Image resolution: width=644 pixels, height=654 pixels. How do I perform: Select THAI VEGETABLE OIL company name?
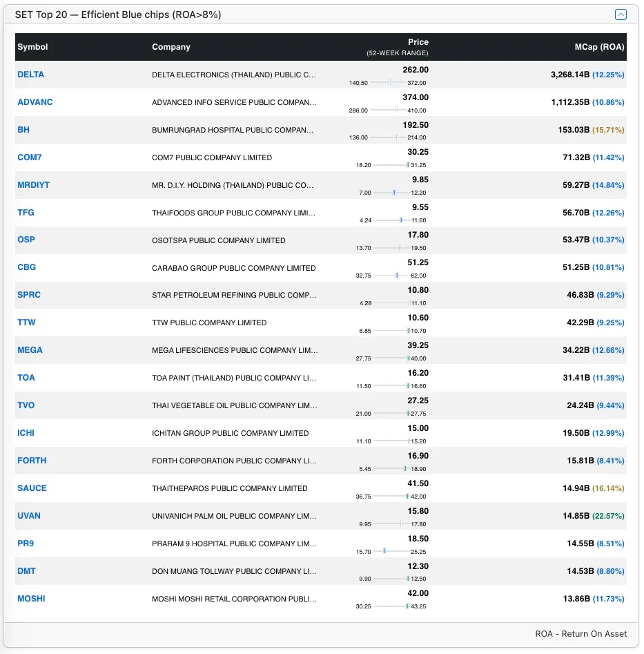click(x=234, y=405)
